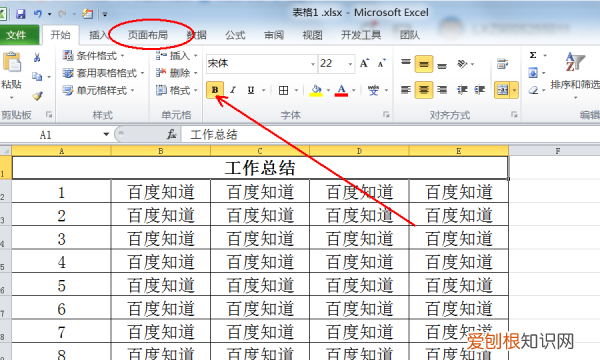Select merged title cell 工作总结
Screen dimensions: 600x360
(x=260, y=168)
